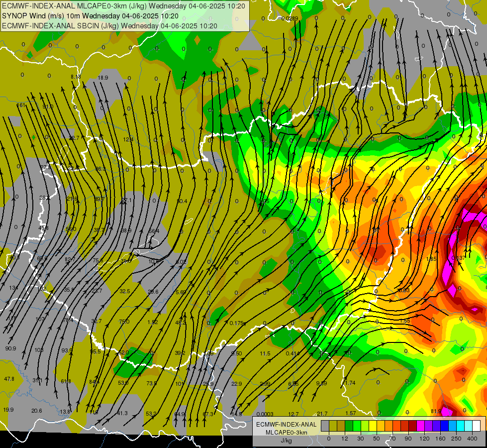Click the map value '82.7'
Viewport: 487px width, 448px height.
click(x=70, y=259)
